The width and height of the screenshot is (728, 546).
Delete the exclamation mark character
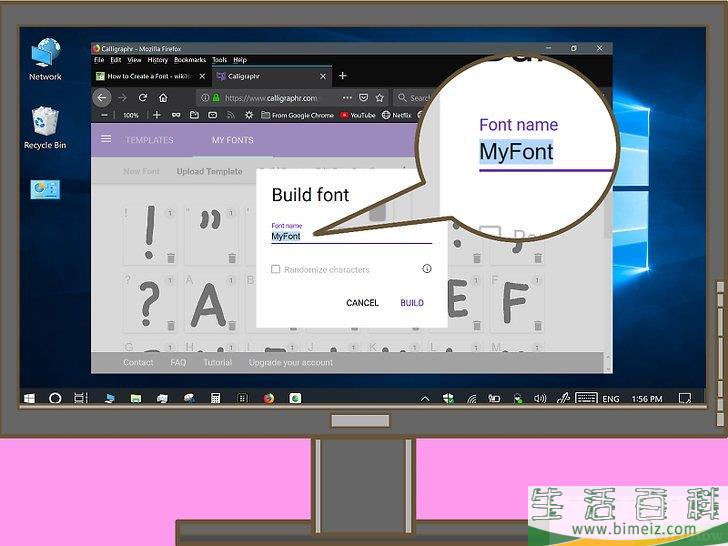click(x=171, y=258)
